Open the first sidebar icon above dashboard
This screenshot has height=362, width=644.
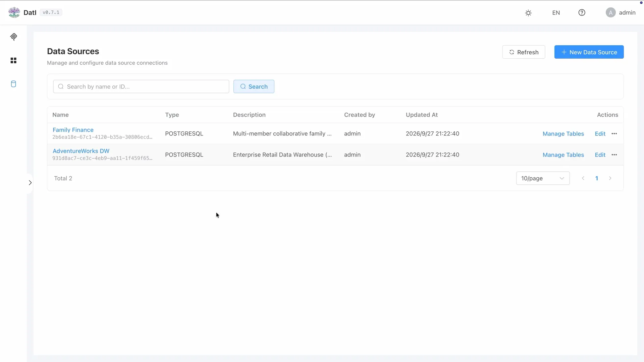13,37
